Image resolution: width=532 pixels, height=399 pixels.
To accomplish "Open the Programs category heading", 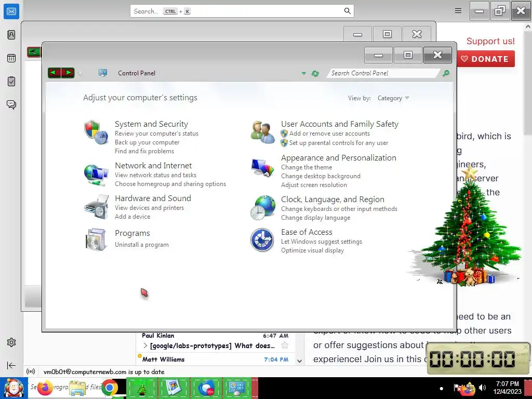I will point(132,233).
